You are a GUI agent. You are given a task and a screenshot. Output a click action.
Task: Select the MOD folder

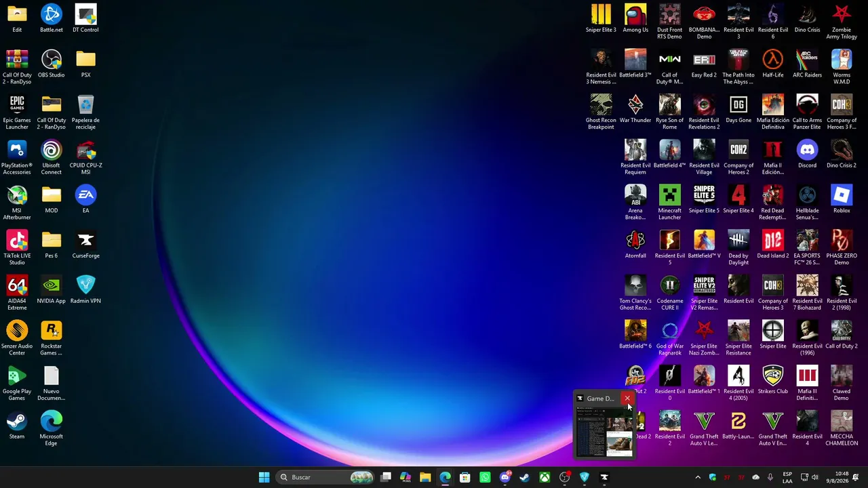pyautogui.click(x=51, y=199)
